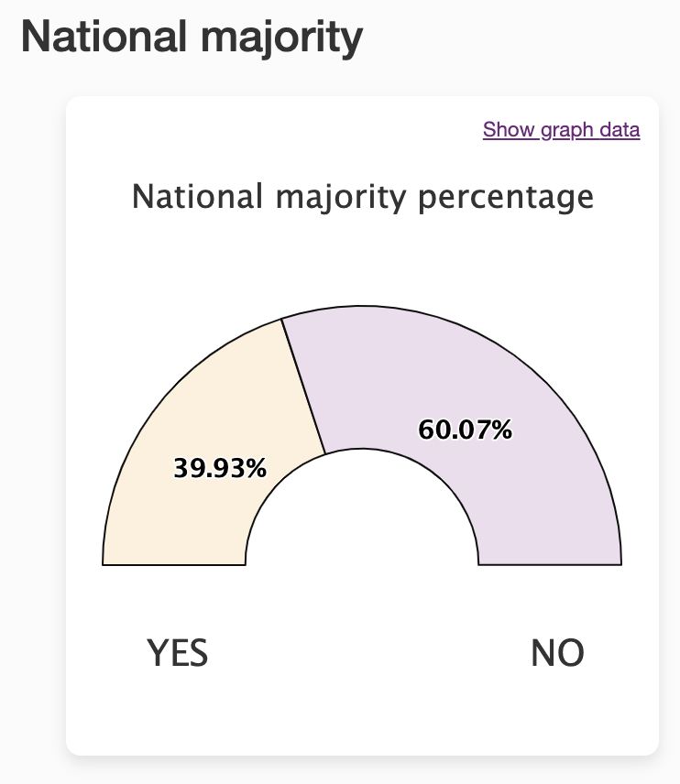Image resolution: width=680 pixels, height=784 pixels.
Task: Click the National majority page heading
Action: point(192,38)
